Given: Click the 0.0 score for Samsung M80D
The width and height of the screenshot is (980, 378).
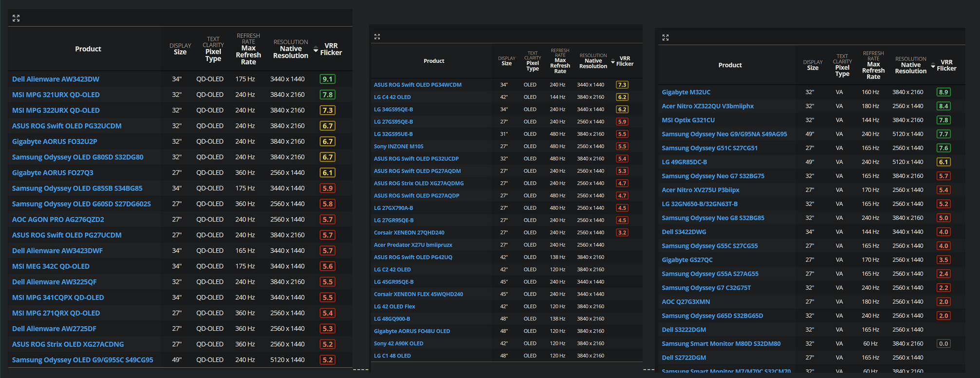Looking at the screenshot, I should pos(943,343).
